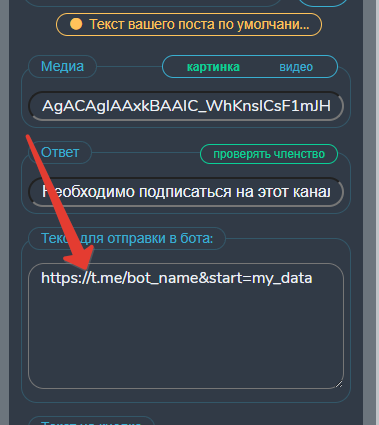This screenshot has width=379, height=425.
Task: Click the resize grip of the textarea
Action: (339, 384)
